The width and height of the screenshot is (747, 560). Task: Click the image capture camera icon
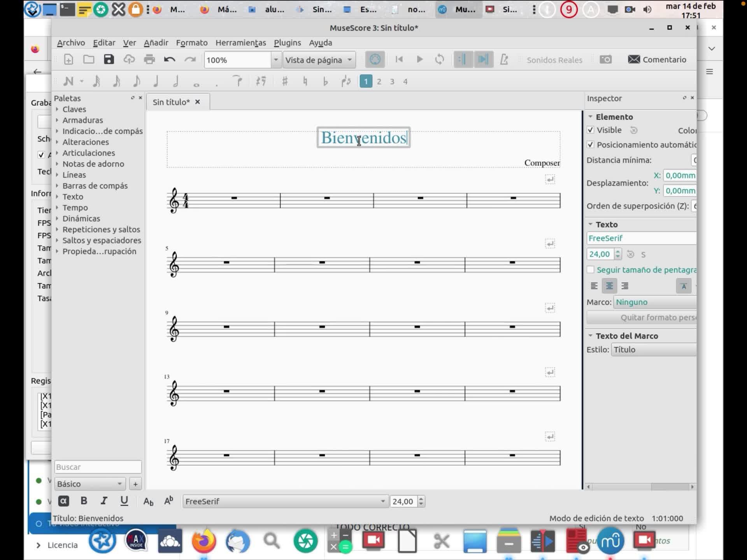(x=605, y=59)
